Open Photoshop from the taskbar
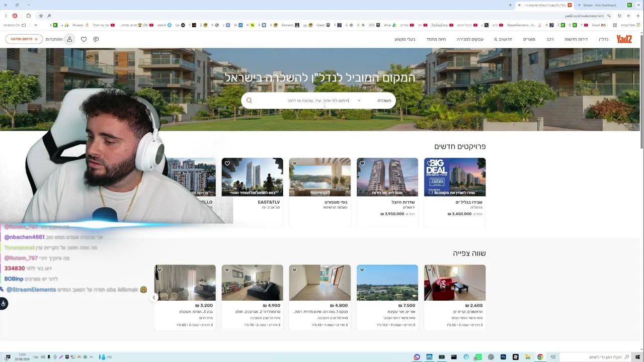 point(503,357)
